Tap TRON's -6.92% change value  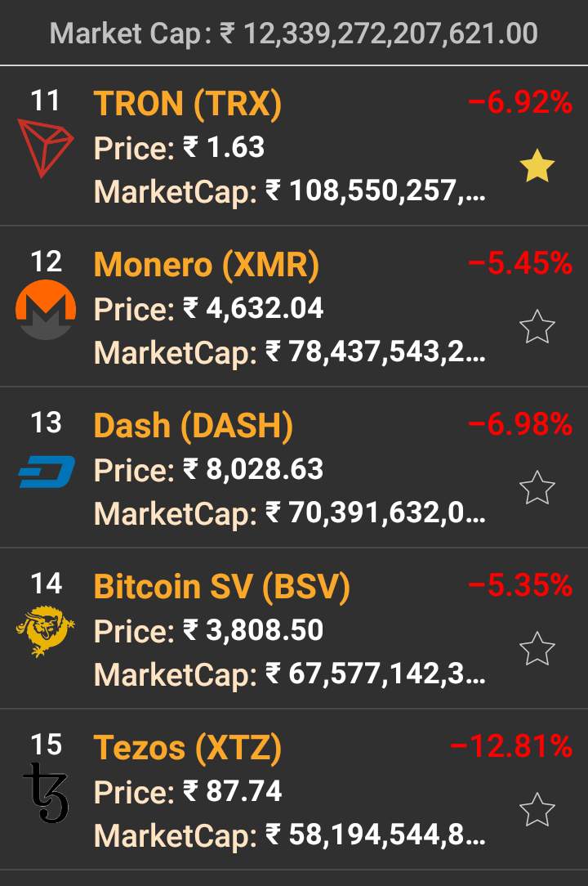(x=520, y=103)
